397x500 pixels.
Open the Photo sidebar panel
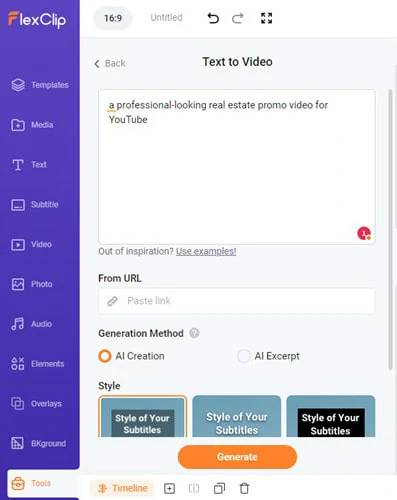pos(32,284)
